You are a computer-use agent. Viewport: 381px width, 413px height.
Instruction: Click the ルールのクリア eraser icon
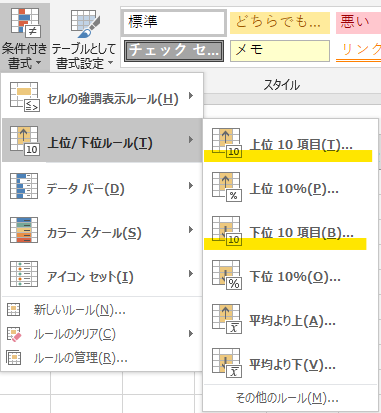pos(14,334)
